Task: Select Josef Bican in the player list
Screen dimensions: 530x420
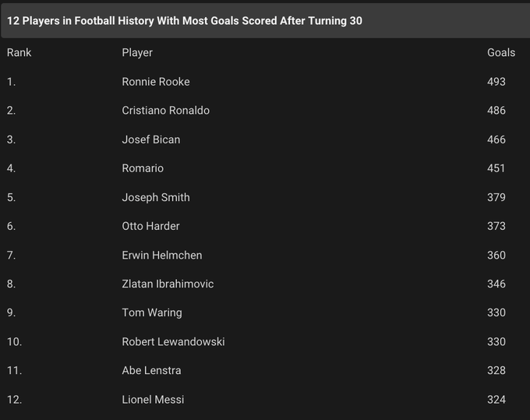Action: pos(151,139)
